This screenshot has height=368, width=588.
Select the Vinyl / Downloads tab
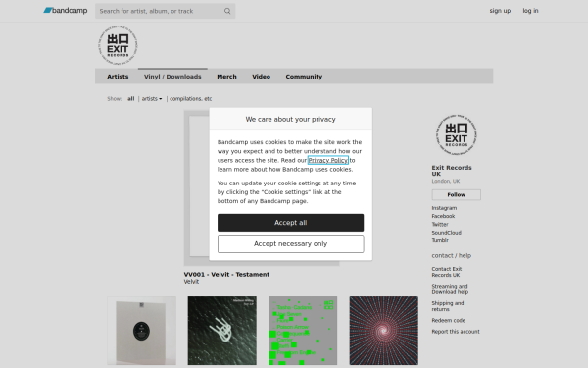click(172, 77)
